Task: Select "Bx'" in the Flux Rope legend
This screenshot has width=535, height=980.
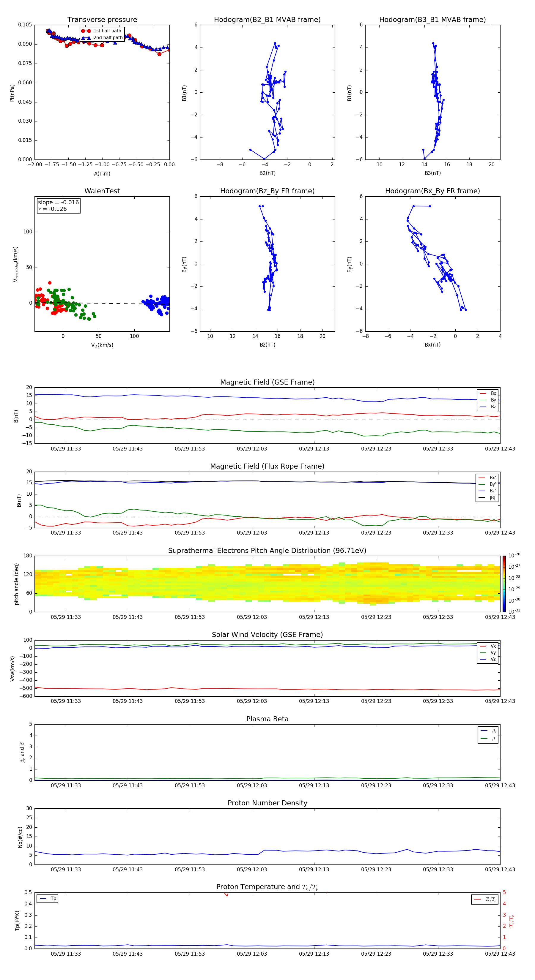Action: tap(487, 478)
